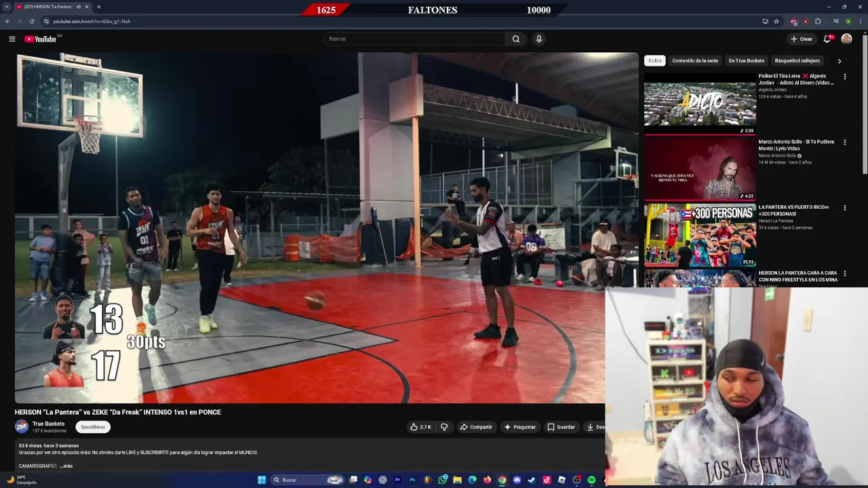
Task: Open Firefox from the taskbar
Action: pyautogui.click(x=487, y=480)
